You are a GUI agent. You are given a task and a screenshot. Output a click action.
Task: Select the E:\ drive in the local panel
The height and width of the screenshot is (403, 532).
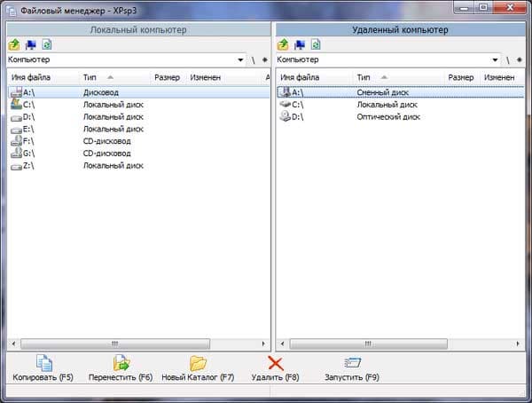pyautogui.click(x=138, y=129)
